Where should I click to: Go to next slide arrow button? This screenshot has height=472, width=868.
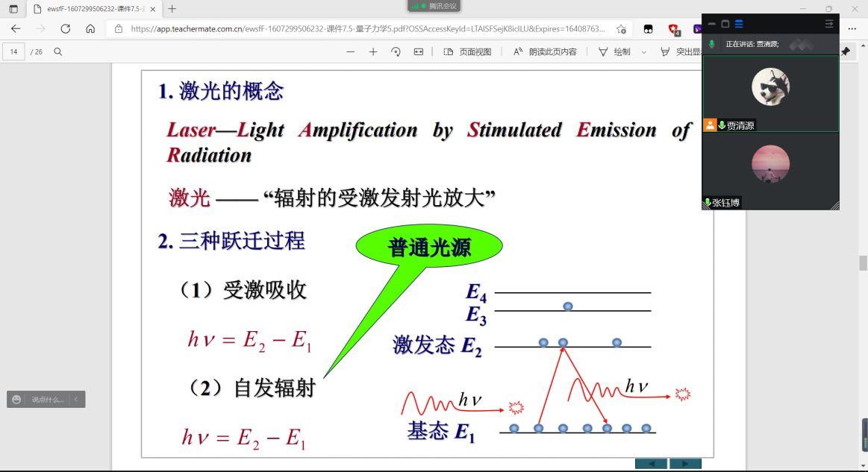tap(685, 464)
